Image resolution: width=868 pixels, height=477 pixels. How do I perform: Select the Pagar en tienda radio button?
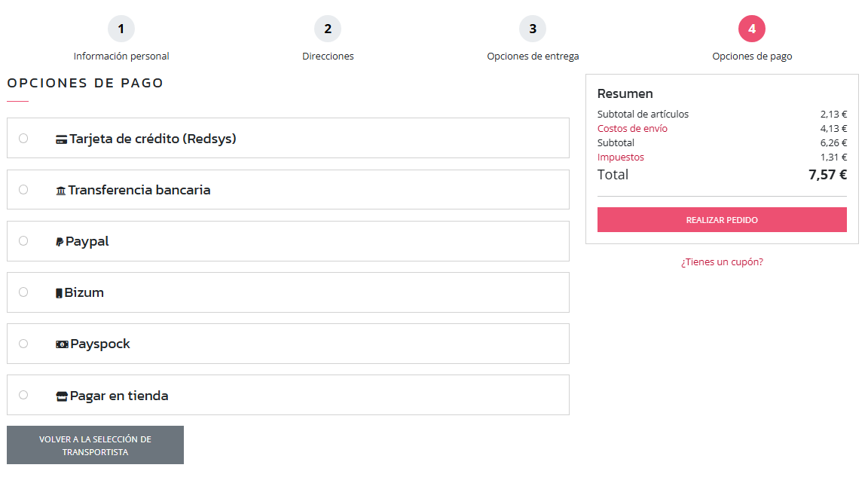(23, 395)
